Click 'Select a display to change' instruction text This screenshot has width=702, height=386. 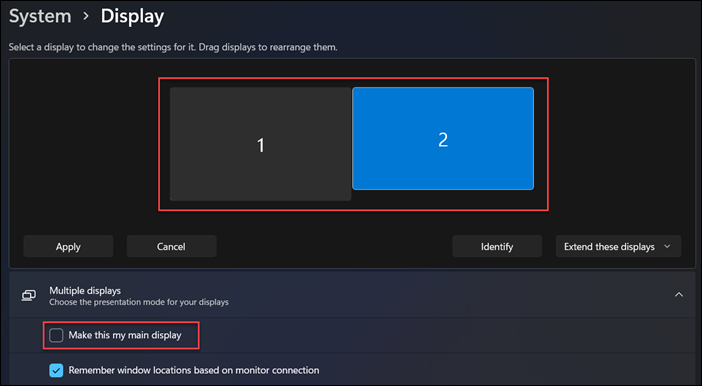point(173,47)
